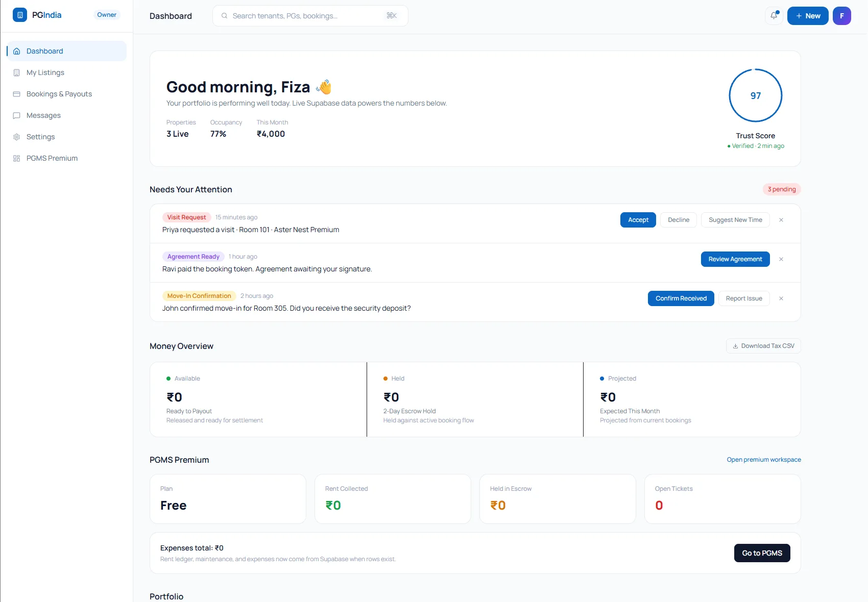Go to Bookings & Payouts
This screenshot has height=602, width=868.
[66, 94]
